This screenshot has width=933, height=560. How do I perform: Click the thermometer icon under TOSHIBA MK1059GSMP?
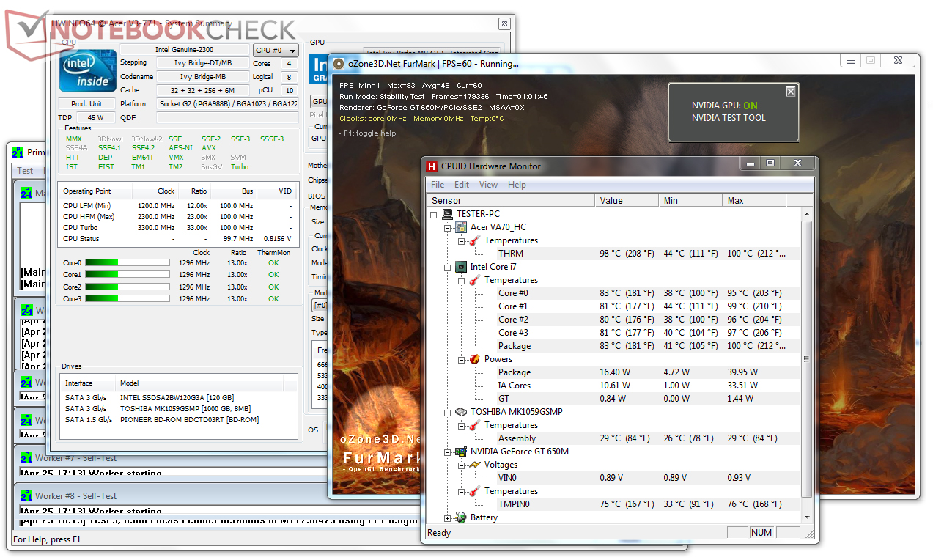point(474,425)
